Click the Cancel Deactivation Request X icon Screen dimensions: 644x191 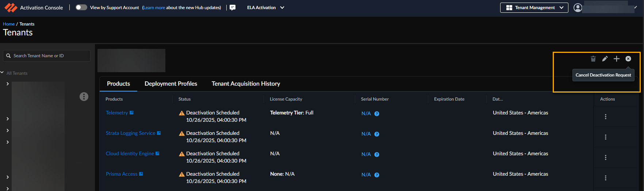628,59
